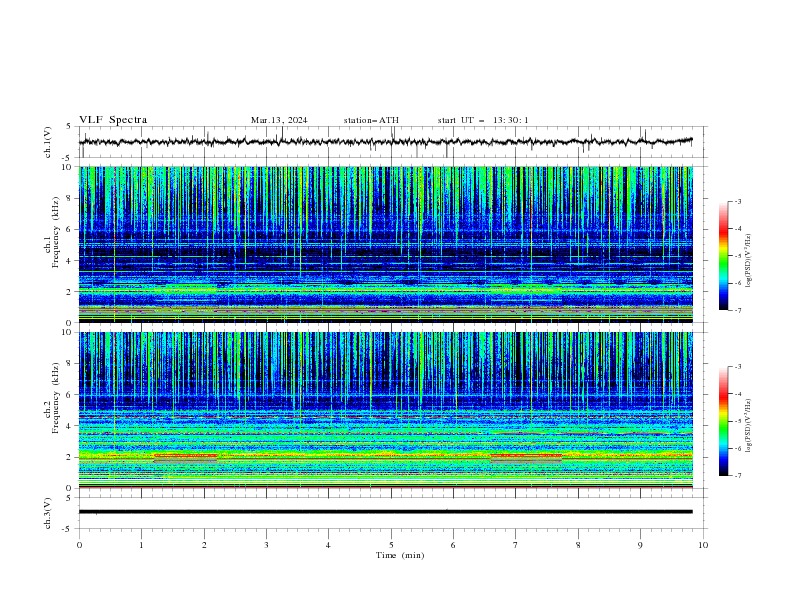Click the lower ch.2 PSD color bar
This screenshot has width=792, height=612.
click(724, 421)
